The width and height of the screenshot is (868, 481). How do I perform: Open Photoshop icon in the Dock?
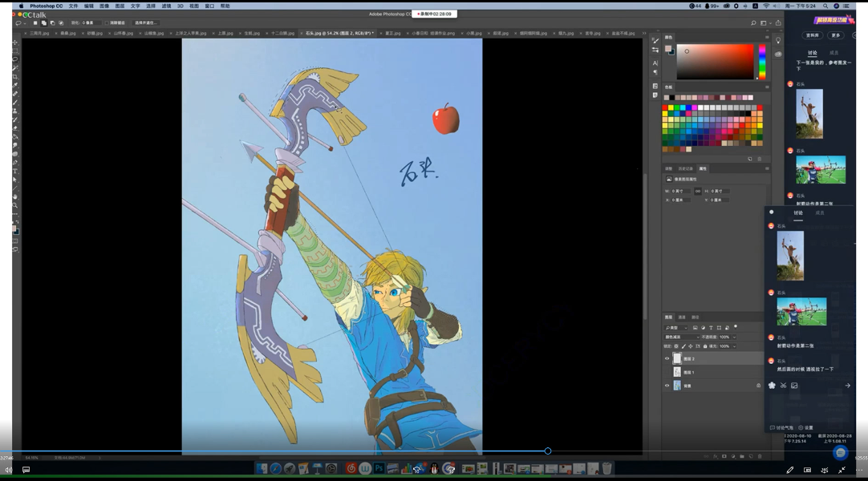pos(379,468)
